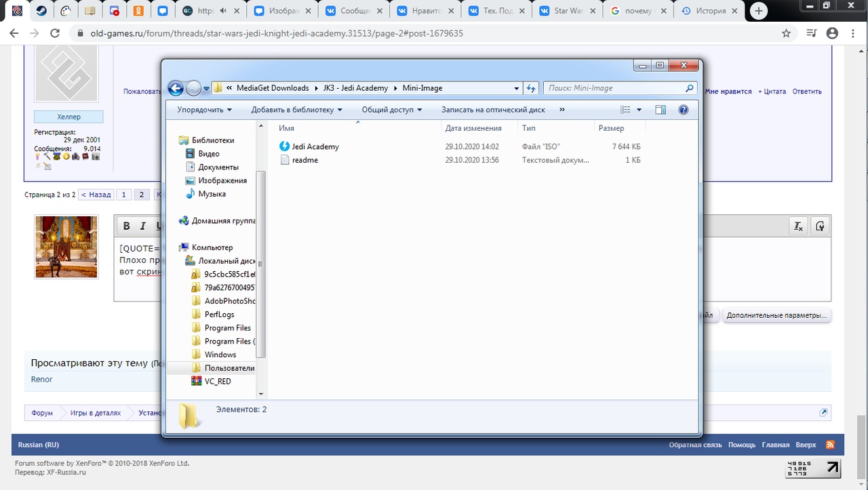Reload the old-games.ru page
The height and width of the screenshot is (490, 868).
[55, 33]
